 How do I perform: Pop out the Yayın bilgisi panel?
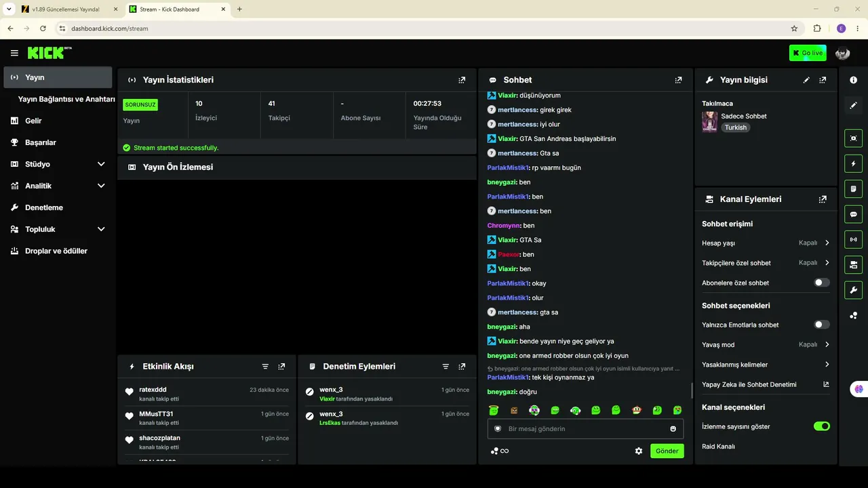[823, 80]
